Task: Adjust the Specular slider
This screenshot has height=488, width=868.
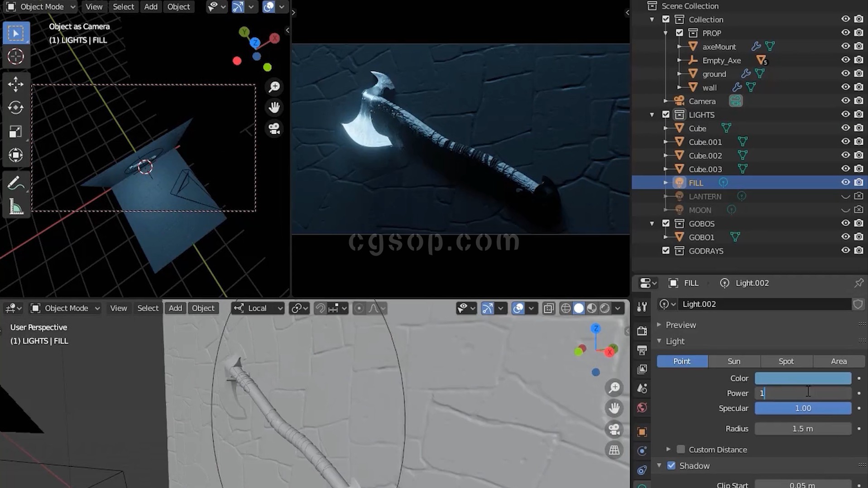Action: 803,408
